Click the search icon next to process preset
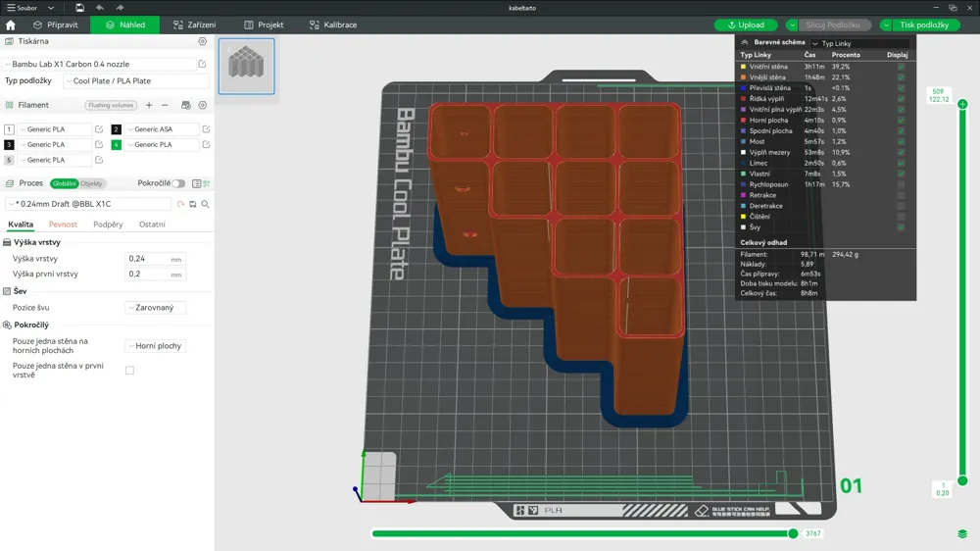The height and width of the screenshot is (551, 980). 205,204
